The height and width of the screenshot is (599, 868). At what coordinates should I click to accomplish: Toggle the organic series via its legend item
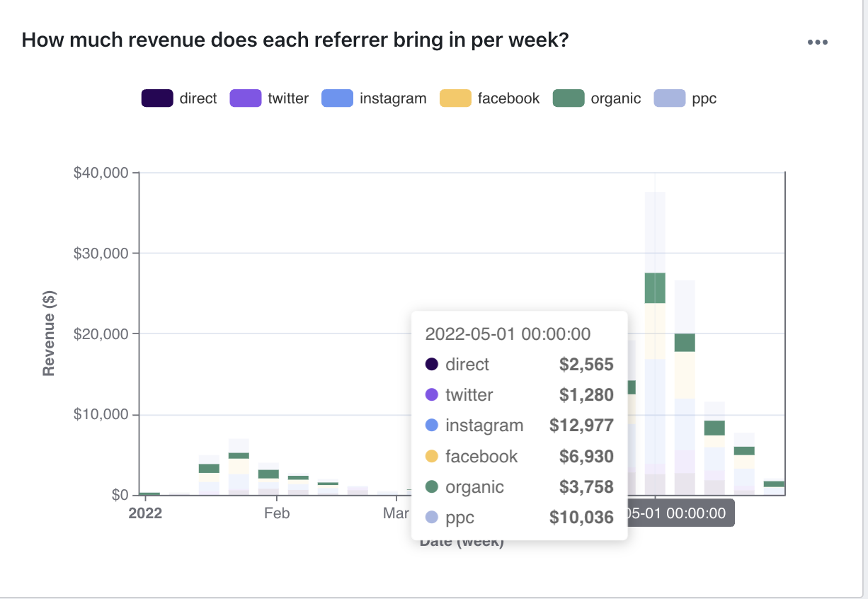point(569,98)
